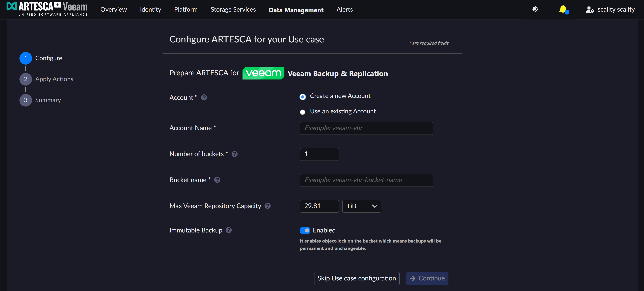Click the Immutable Backup help icon

[x=228, y=230]
